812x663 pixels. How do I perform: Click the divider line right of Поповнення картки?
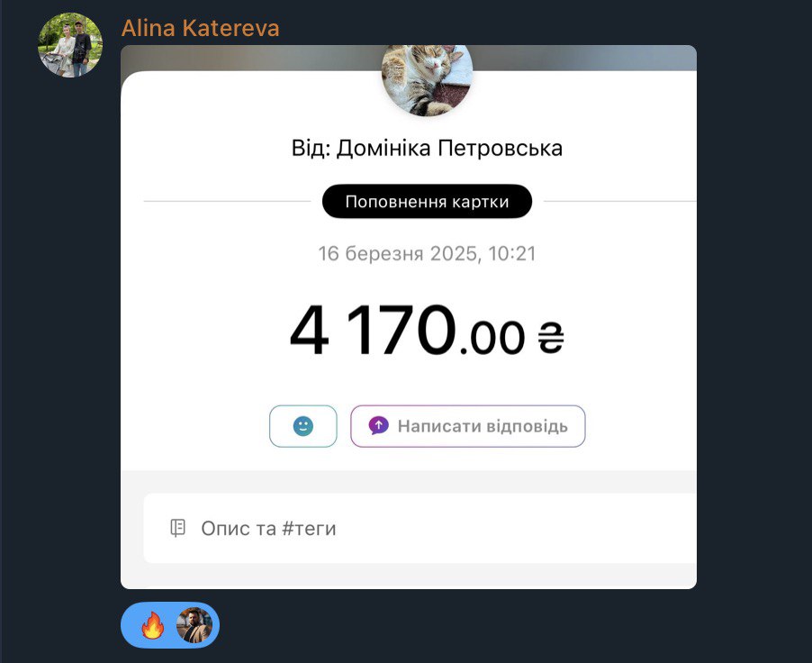coord(620,201)
